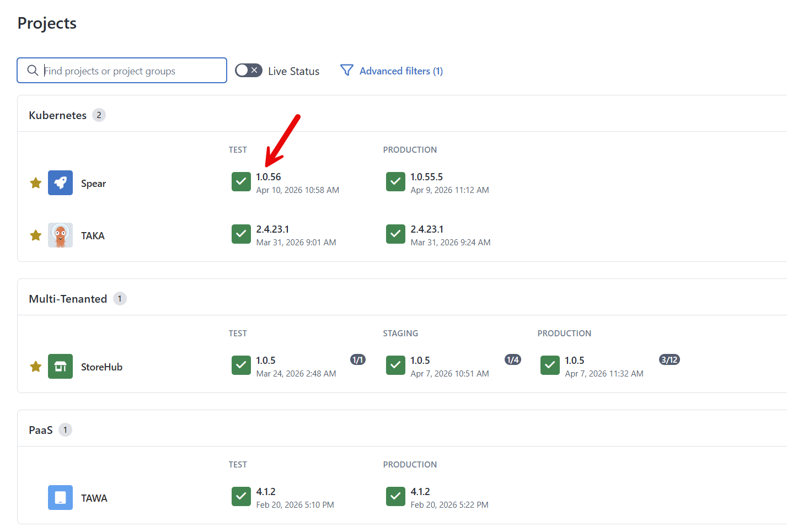
Task: Enable the Live Status toggle
Action: [x=248, y=70]
